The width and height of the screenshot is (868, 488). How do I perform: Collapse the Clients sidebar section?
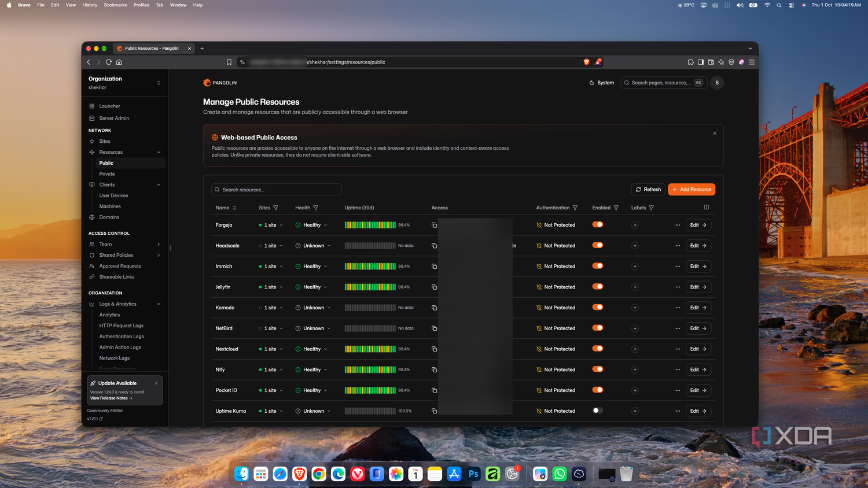coord(159,185)
